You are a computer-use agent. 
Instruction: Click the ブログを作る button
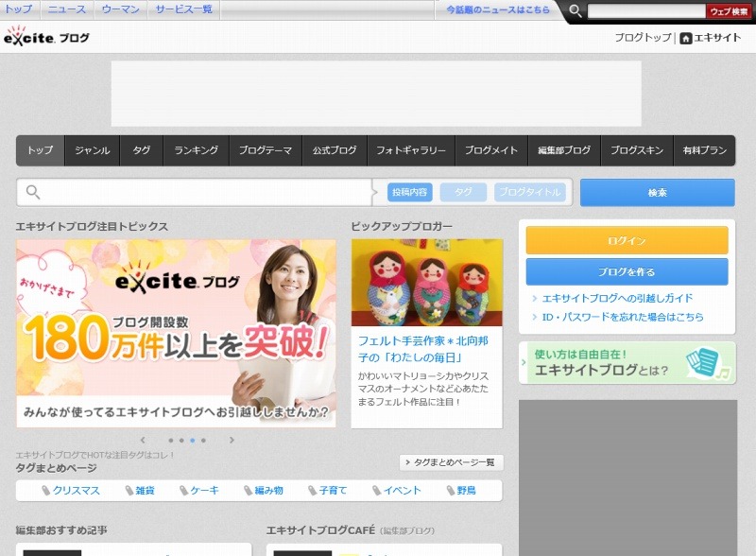click(x=627, y=271)
